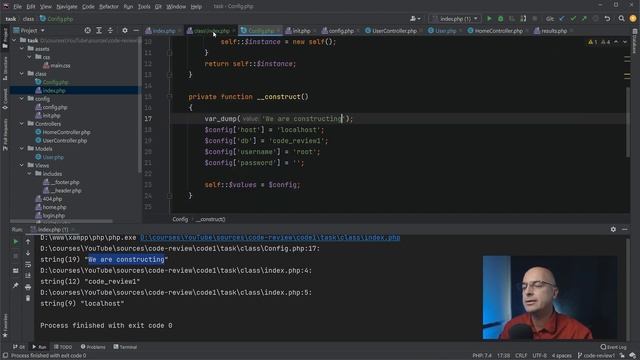The height and width of the screenshot is (360, 640).
Task: Open the Terminal tool window
Action: click(125, 347)
